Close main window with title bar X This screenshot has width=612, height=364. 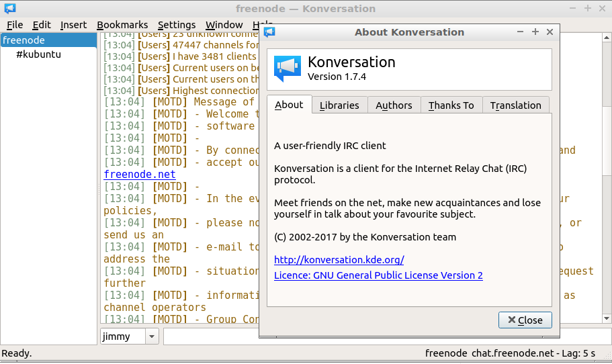tap(602, 8)
